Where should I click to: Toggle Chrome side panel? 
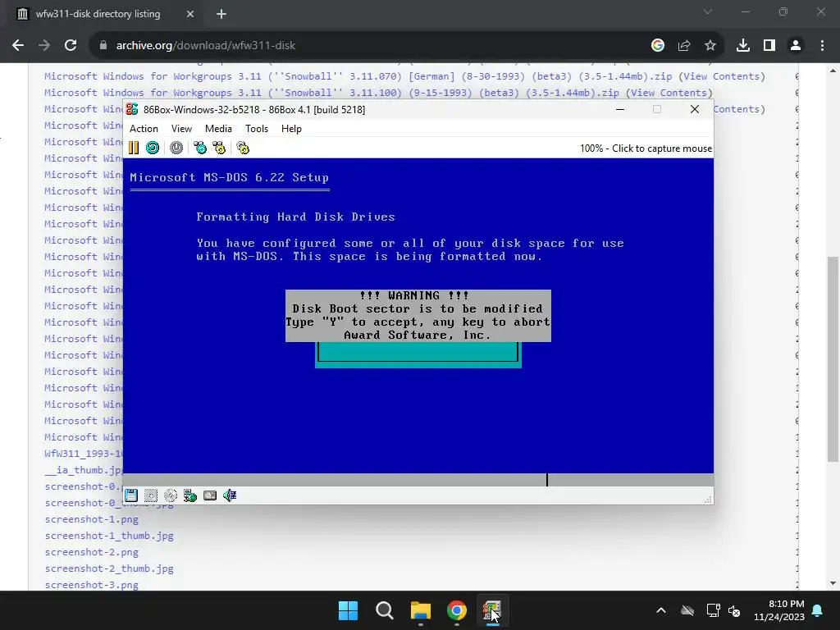pos(769,46)
